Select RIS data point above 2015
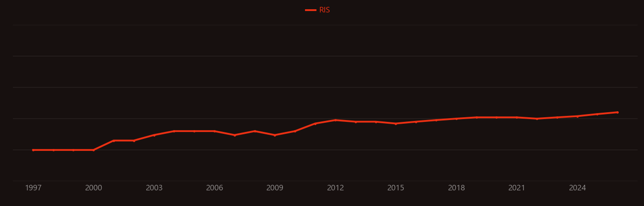Image resolution: width=644 pixels, height=206 pixels. (x=396, y=124)
